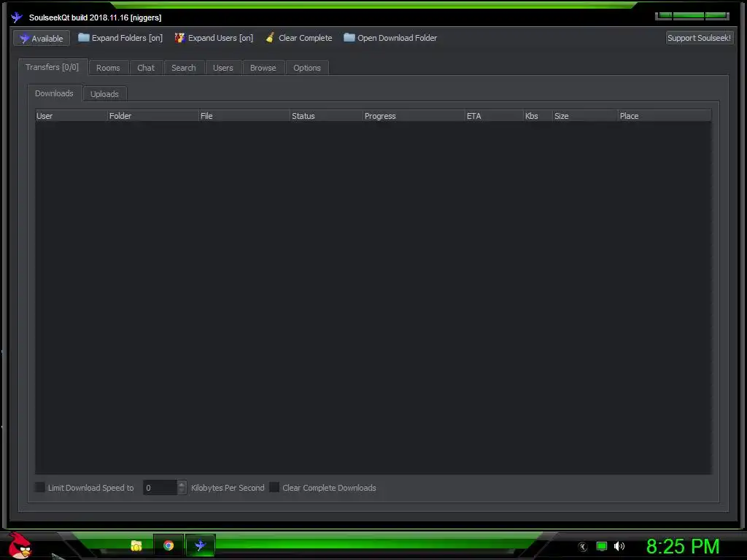This screenshot has width=747, height=560.
Task: Enable the Clear Complete Downloads checkbox
Action: 274,487
